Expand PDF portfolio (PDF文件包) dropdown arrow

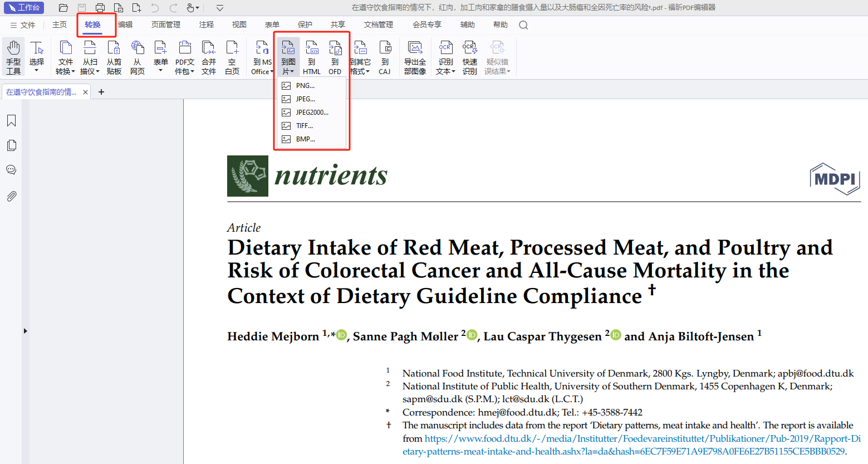[x=193, y=71]
